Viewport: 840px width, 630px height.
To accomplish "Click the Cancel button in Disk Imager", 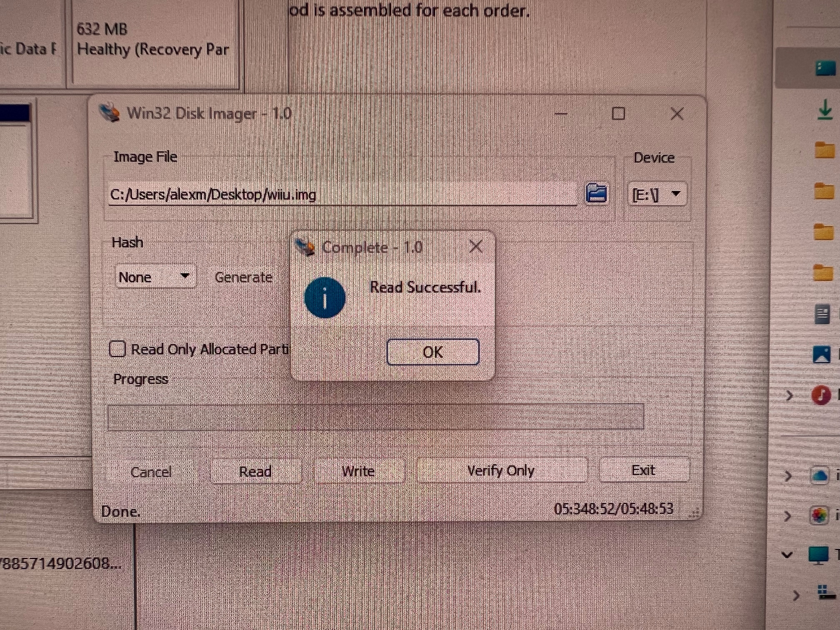I will 151,472.
